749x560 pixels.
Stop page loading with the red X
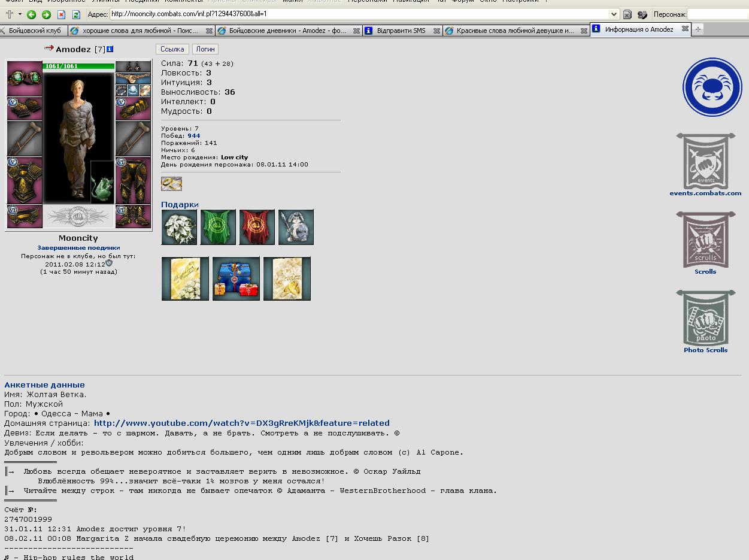[61, 14]
